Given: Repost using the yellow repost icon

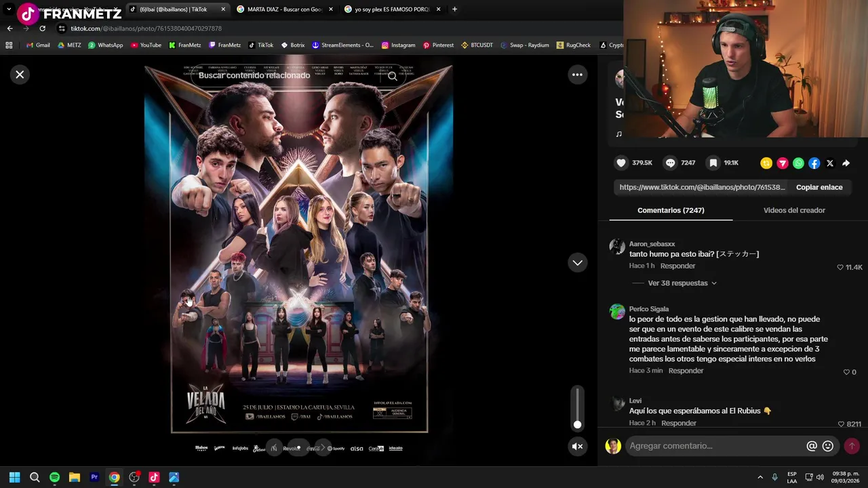Looking at the screenshot, I should tap(766, 163).
